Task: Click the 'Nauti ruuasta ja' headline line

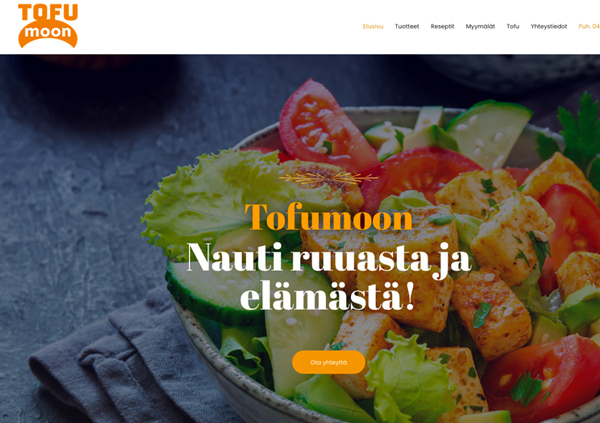Action: tap(329, 257)
